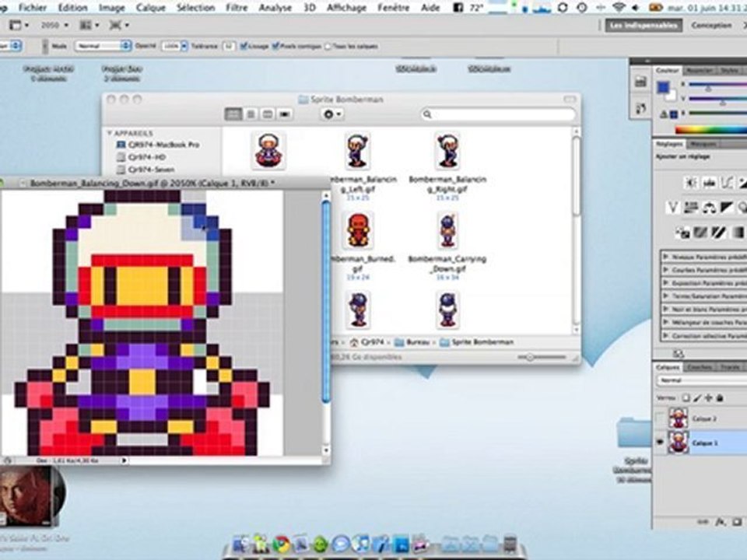
Task: Switch Finder window to Cover Flow view
Action: (285, 114)
